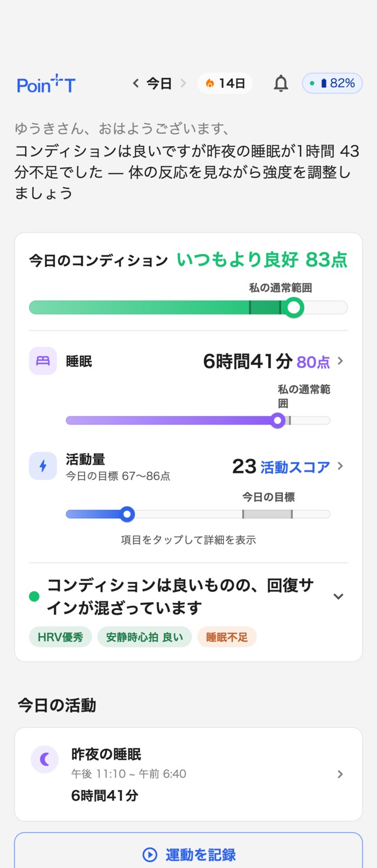Viewport: 377px width, 868px height.
Task: Tap the play icon on 運動を記録
Action: (x=150, y=855)
